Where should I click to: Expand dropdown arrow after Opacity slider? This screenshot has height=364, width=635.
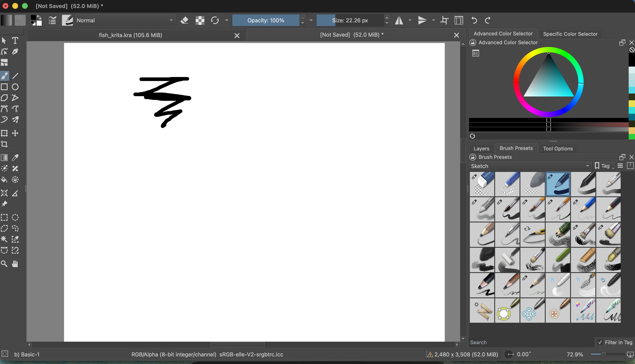click(311, 20)
